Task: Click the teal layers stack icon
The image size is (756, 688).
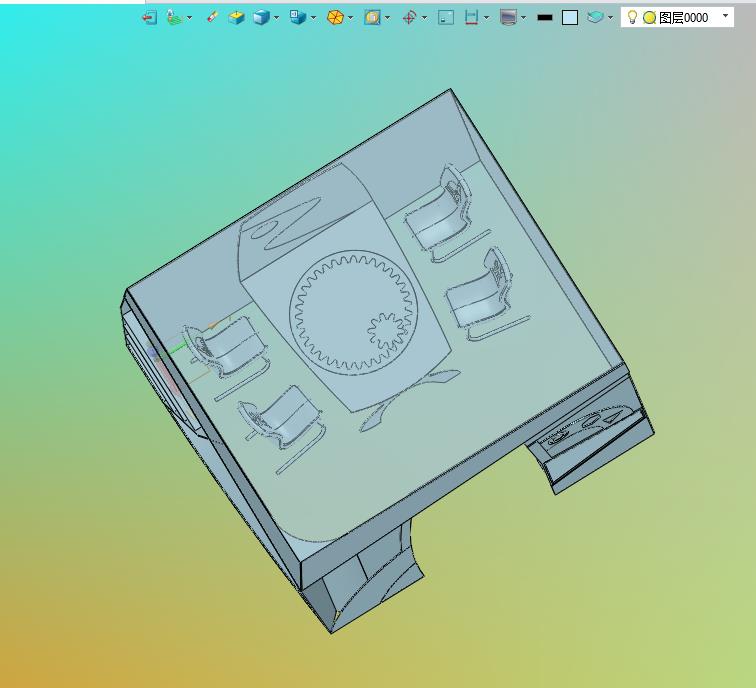Action: pos(595,18)
